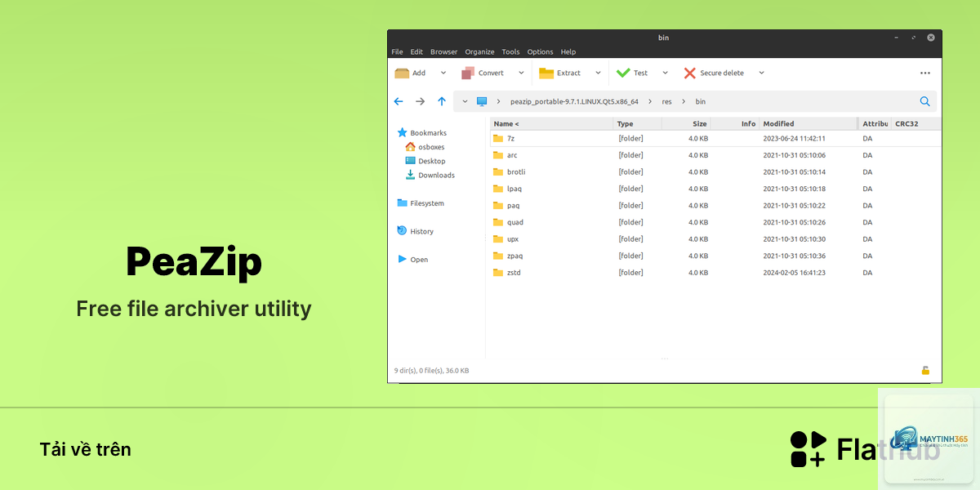Open the search magnifier in address bar
The image size is (980, 490).
[x=925, y=101]
